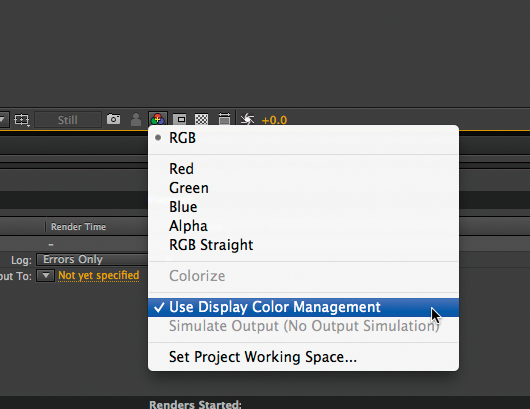Click the Fast Previews rectangle icon
Image resolution: width=530 pixels, height=409 pixels.
tap(180, 119)
